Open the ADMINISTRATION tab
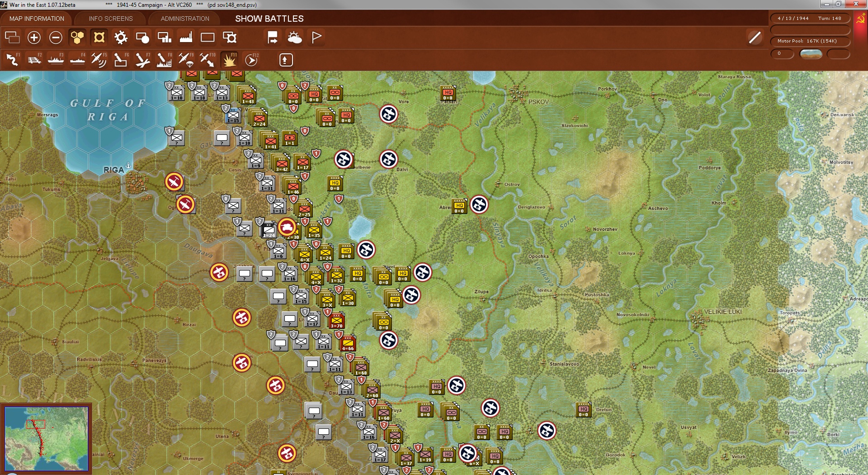The width and height of the screenshot is (868, 475). pos(185,19)
